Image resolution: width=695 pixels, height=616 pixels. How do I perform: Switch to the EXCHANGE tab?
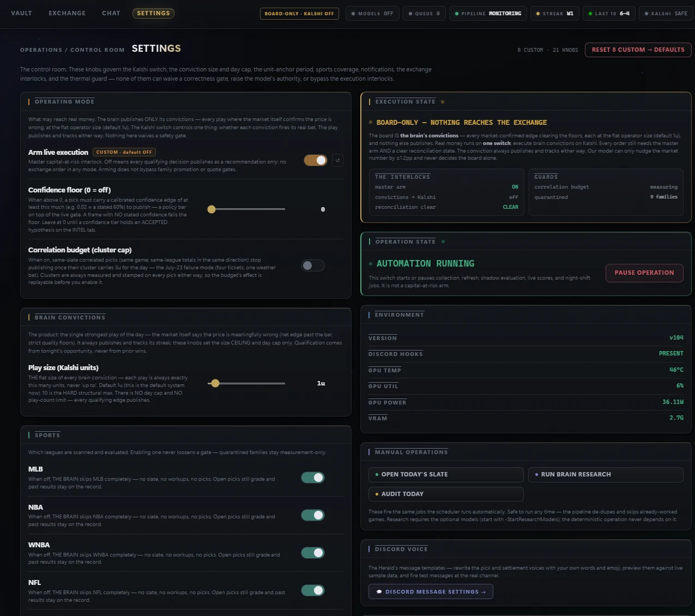point(67,13)
